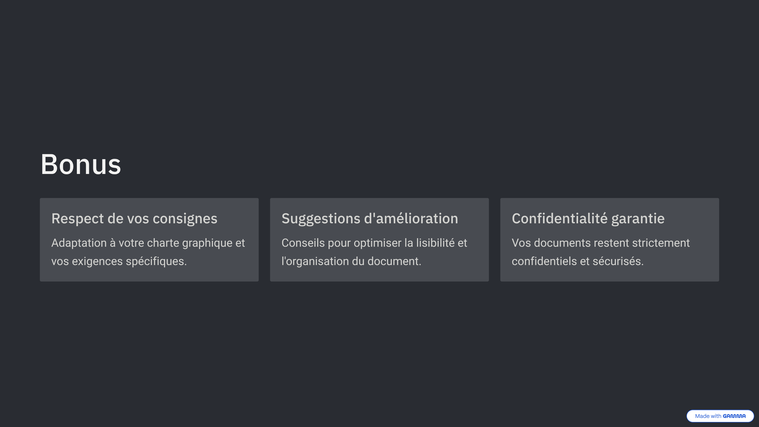Select the "Confidentialité garantie" card heading
The height and width of the screenshot is (427, 759).
click(x=588, y=218)
